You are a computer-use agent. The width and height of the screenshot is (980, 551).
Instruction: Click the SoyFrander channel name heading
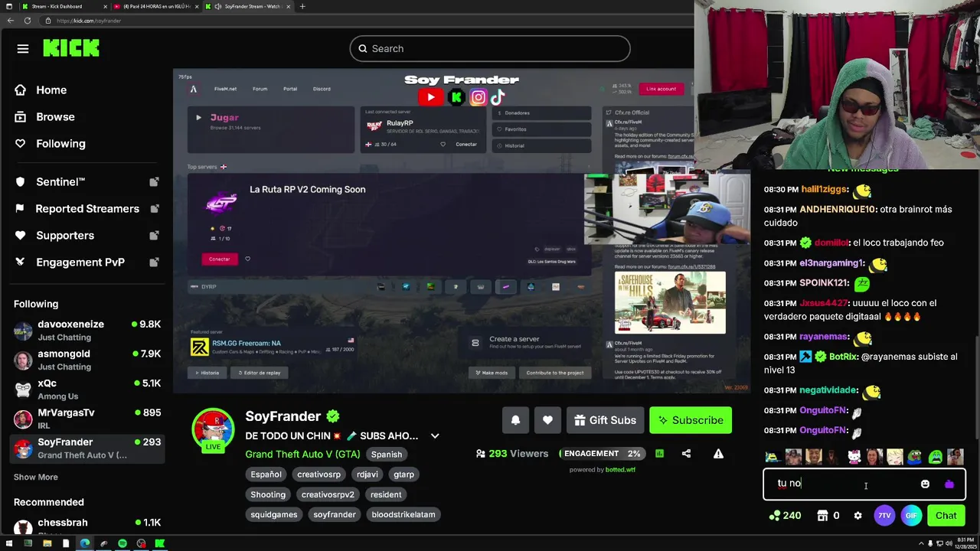point(283,416)
